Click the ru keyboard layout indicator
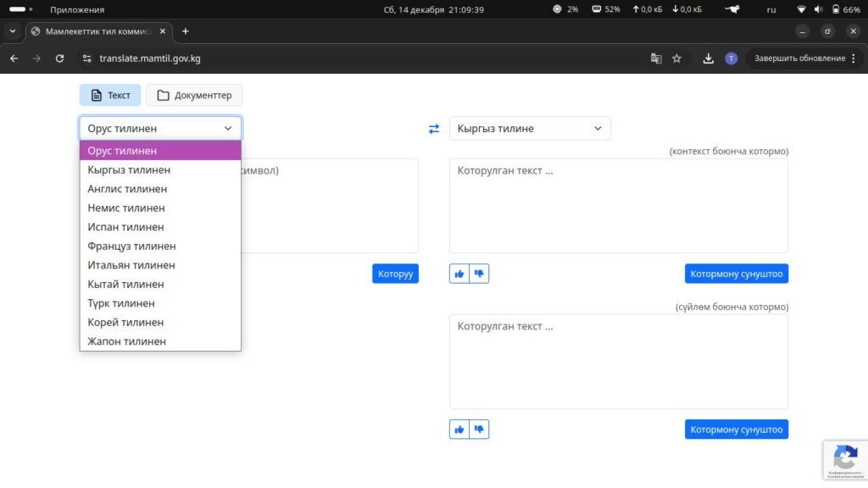Screen dimensions: 868x488 (x=771, y=9)
